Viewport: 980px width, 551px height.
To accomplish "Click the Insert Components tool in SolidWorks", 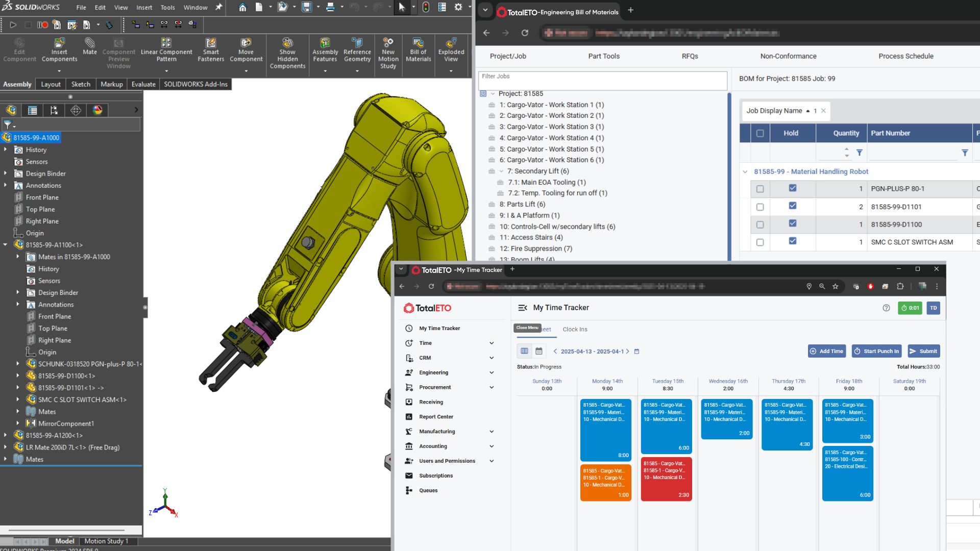I will pos(59,49).
